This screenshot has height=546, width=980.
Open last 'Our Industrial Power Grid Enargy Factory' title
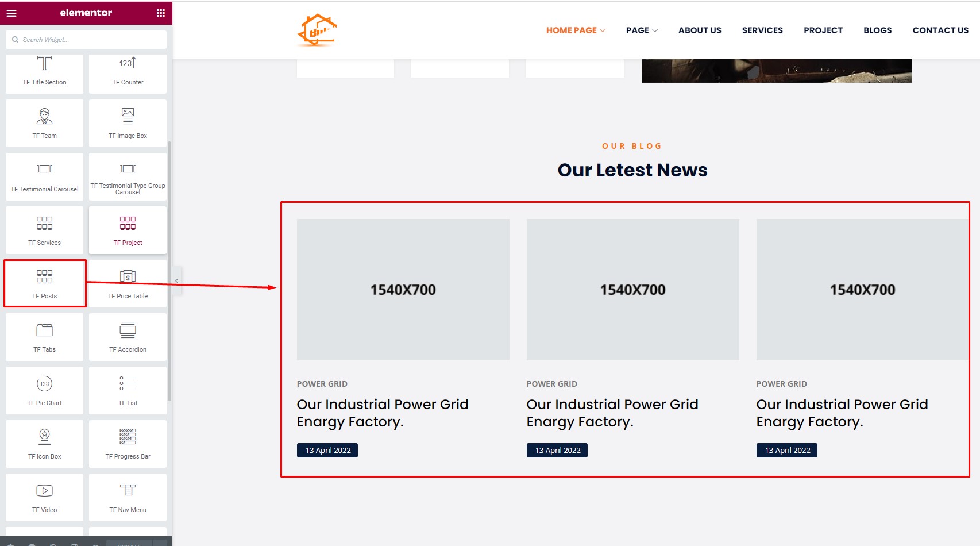(x=842, y=413)
